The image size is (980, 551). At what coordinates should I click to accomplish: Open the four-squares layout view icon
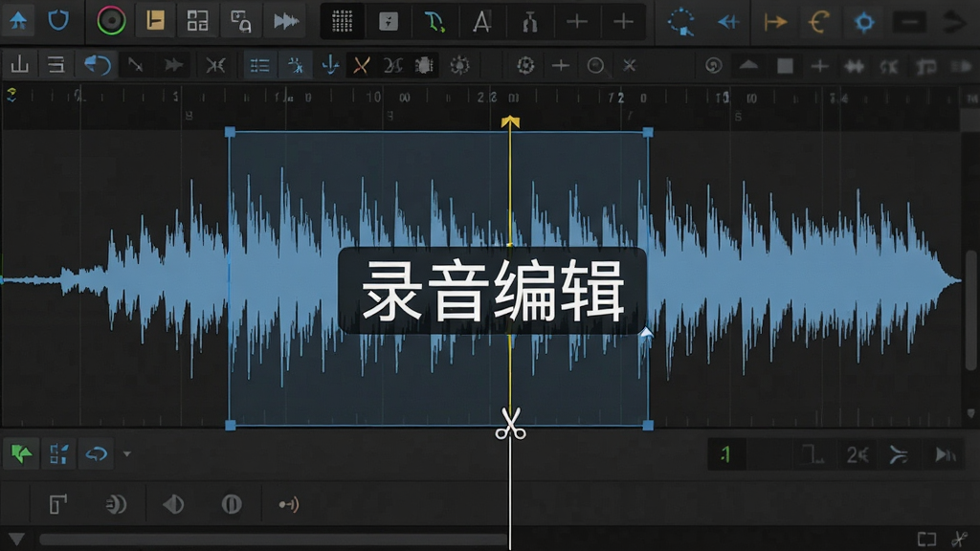pyautogui.click(x=197, y=21)
